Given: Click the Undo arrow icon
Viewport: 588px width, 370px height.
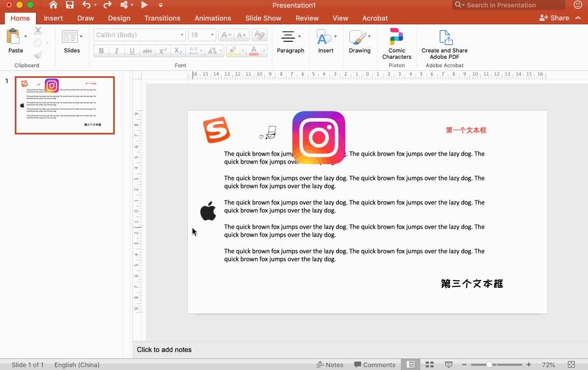Looking at the screenshot, I should (x=87, y=5).
